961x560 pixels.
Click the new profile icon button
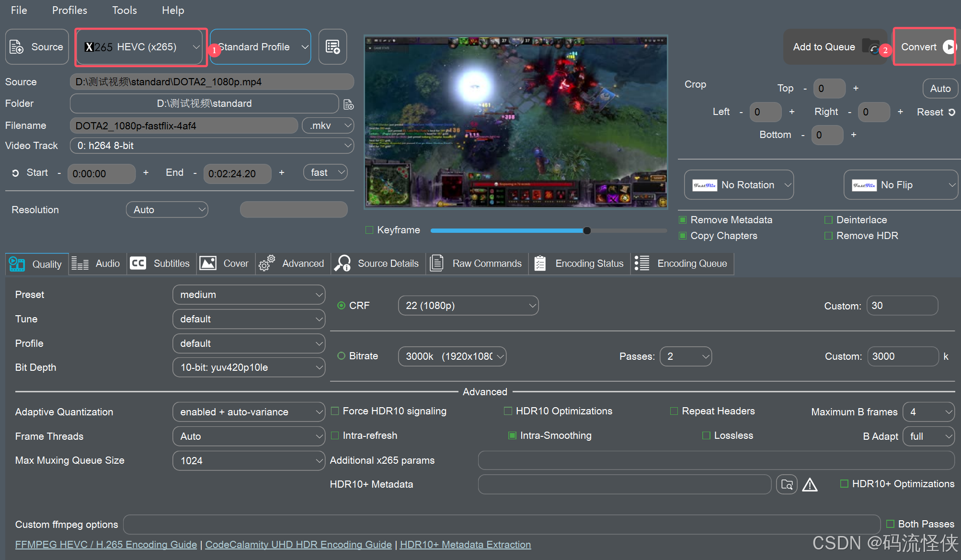click(x=332, y=47)
